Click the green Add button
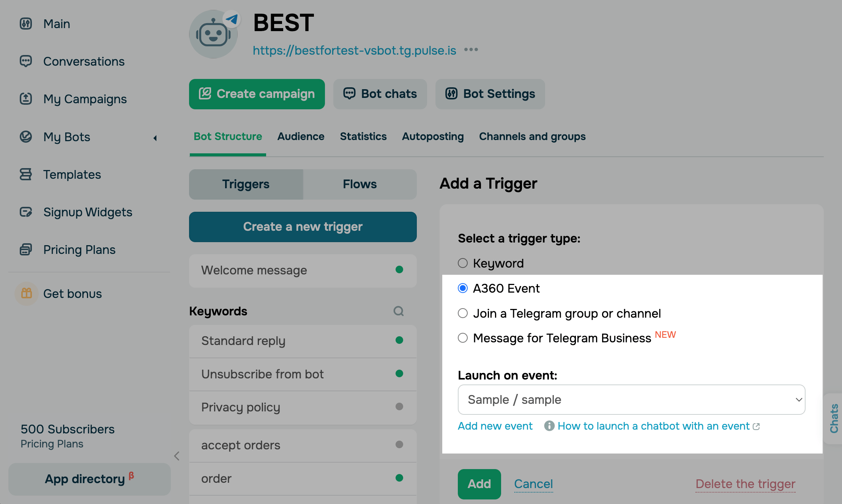Image resolution: width=842 pixels, height=504 pixels. coord(479,484)
